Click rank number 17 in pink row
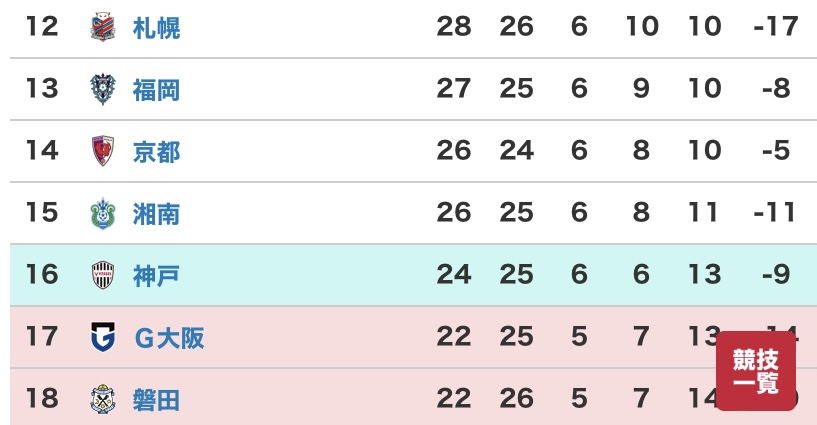817x425 pixels. [42, 336]
